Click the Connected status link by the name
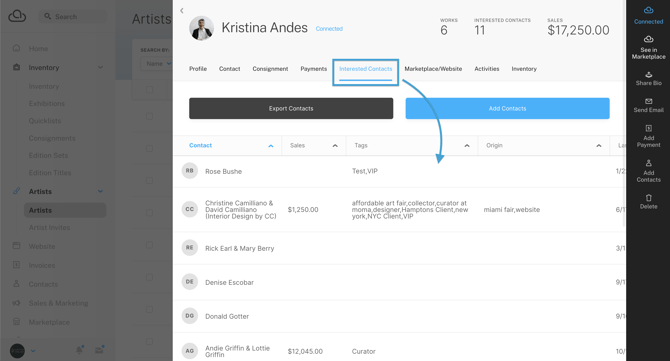This screenshot has height=361, width=670. [329, 29]
